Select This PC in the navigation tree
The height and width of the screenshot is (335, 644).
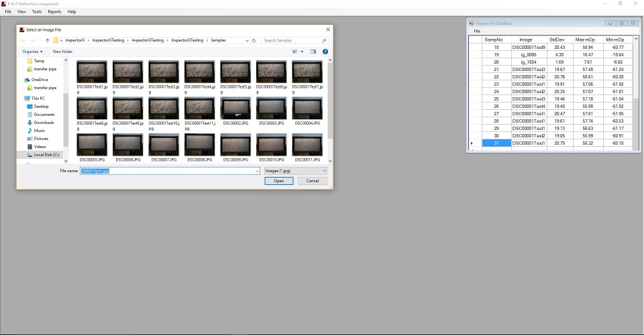coord(38,98)
